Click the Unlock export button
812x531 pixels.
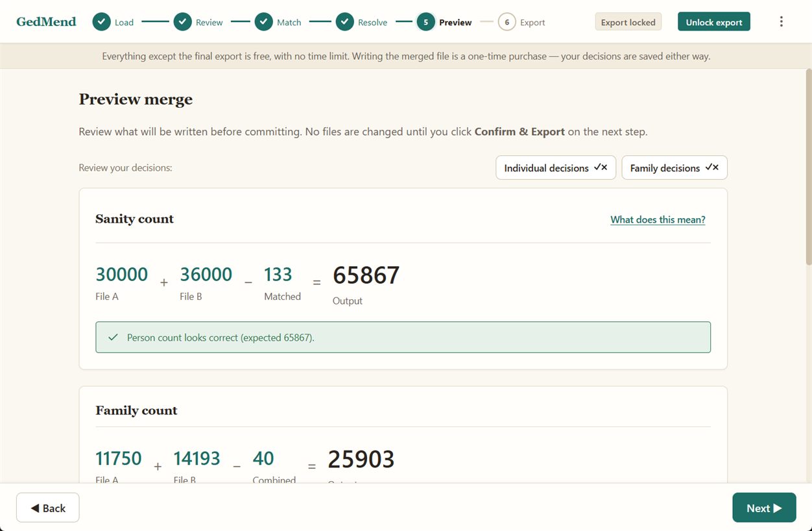pyautogui.click(x=714, y=22)
